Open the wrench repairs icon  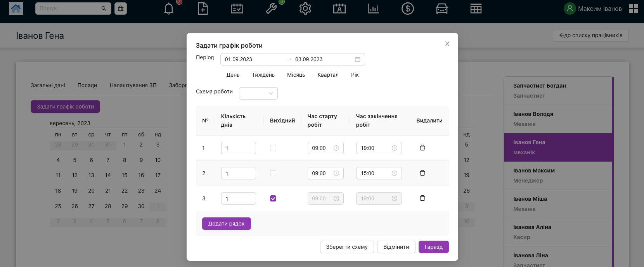(271, 9)
